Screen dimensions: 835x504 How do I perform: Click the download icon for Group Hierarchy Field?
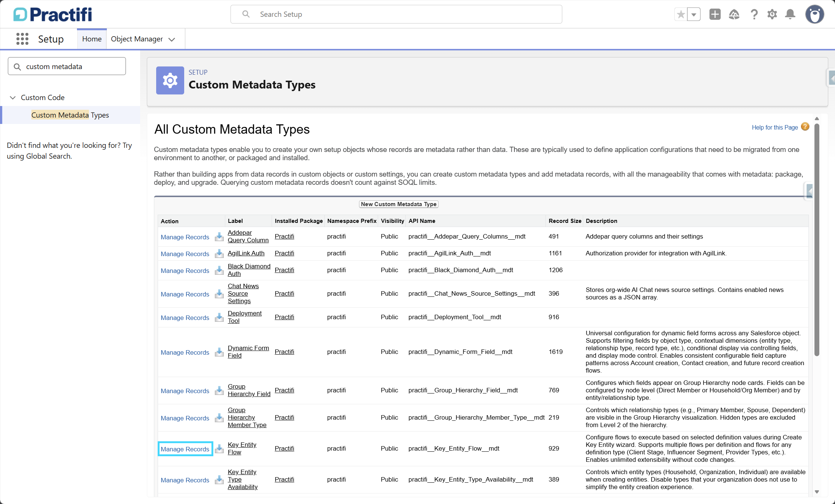tap(219, 391)
